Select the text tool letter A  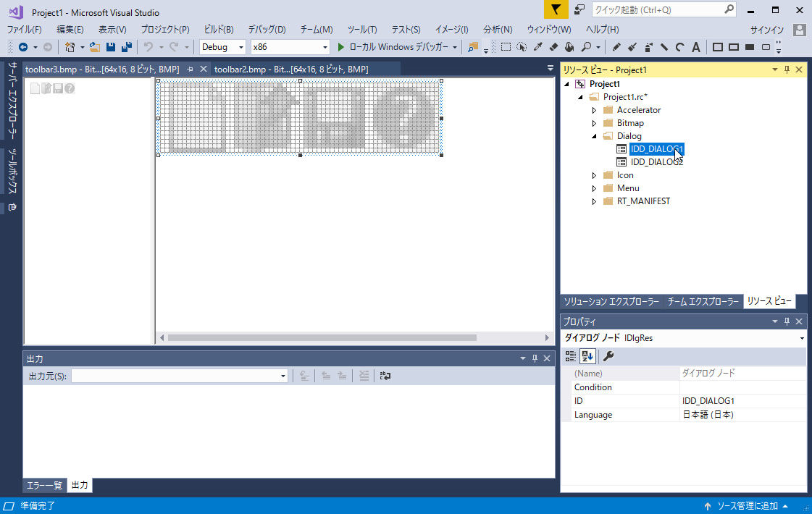[696, 47]
